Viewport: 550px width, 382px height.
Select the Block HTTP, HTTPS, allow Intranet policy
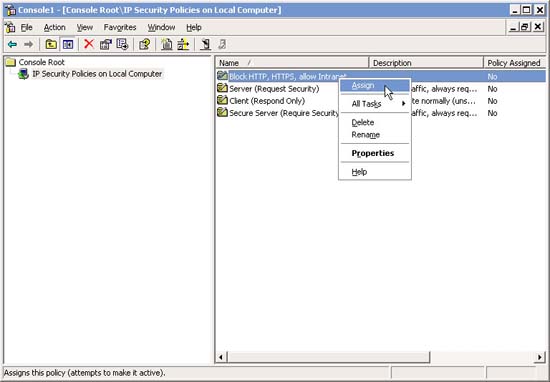click(287, 76)
